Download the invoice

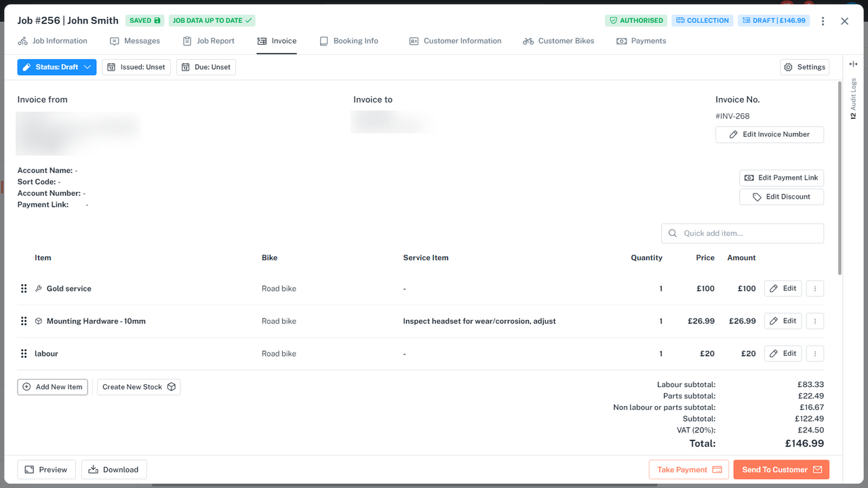[x=114, y=470]
